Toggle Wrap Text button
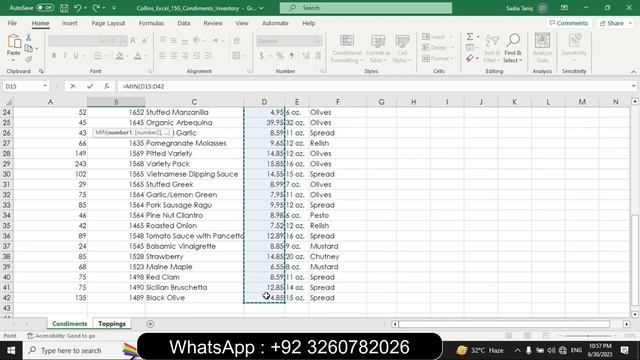This screenshot has height=360, width=640. click(237, 41)
